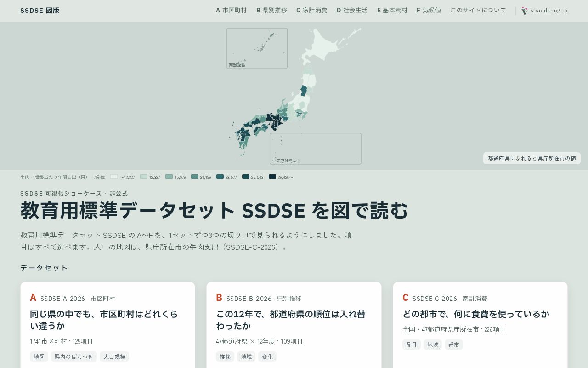Click the 小笠原諸島など inset box
This screenshot has width=588, height=368.
(x=316, y=149)
